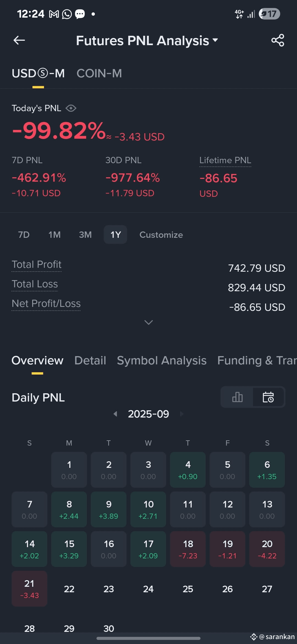The image size is (297, 644).
Task: Open Symbol Analysis tab
Action: (x=162, y=361)
